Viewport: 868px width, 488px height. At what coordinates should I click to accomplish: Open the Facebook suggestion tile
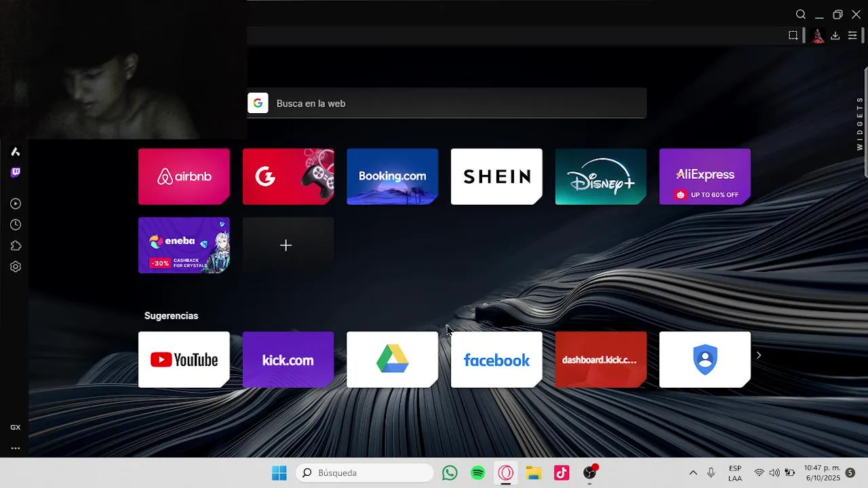pyautogui.click(x=496, y=359)
